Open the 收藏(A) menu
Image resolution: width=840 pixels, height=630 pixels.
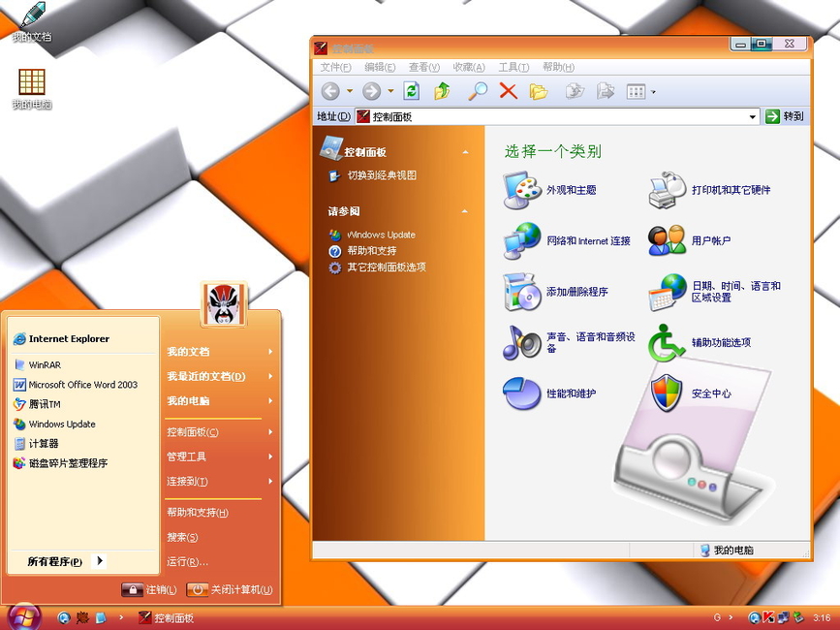coord(469,68)
